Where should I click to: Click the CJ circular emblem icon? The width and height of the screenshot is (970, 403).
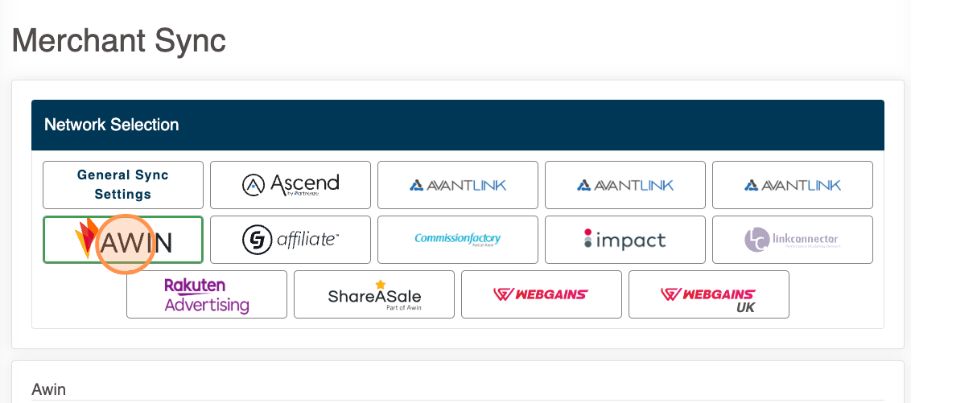[255, 240]
